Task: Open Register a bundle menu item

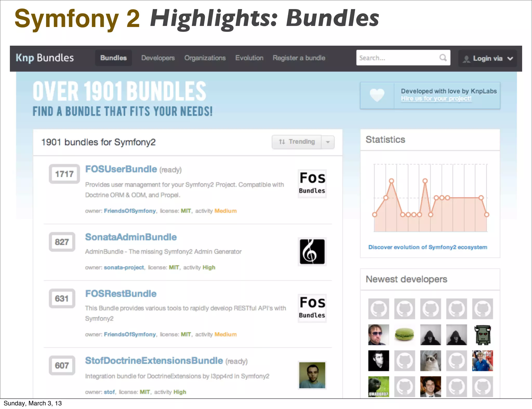Action: (x=299, y=58)
